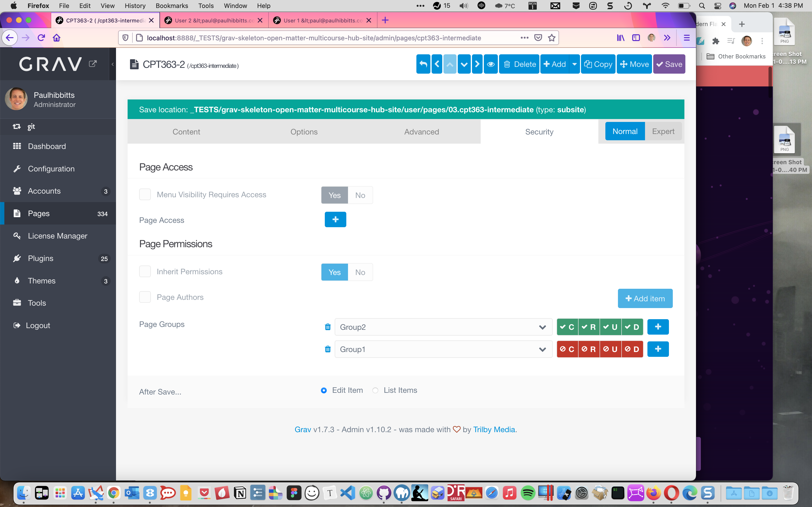Select the Copy action for CPT363-2

[598, 64]
